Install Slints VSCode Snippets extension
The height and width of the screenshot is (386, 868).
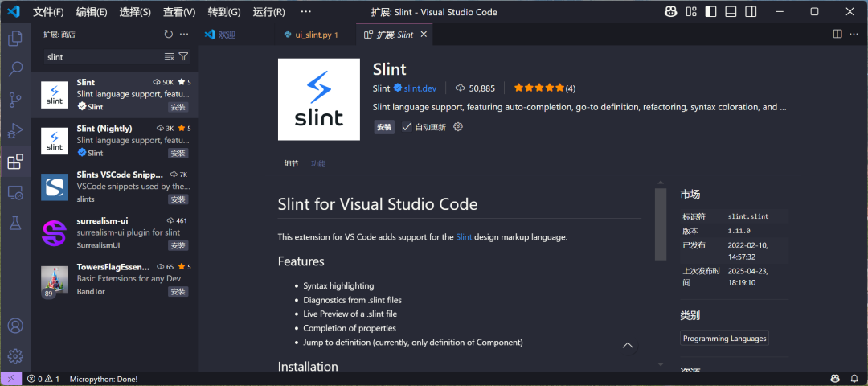tap(178, 199)
